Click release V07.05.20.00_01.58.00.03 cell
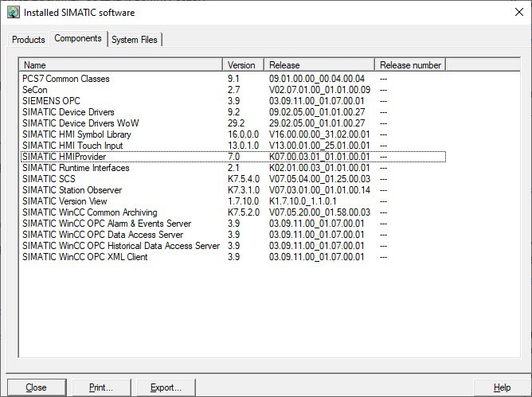 pyautogui.click(x=319, y=212)
